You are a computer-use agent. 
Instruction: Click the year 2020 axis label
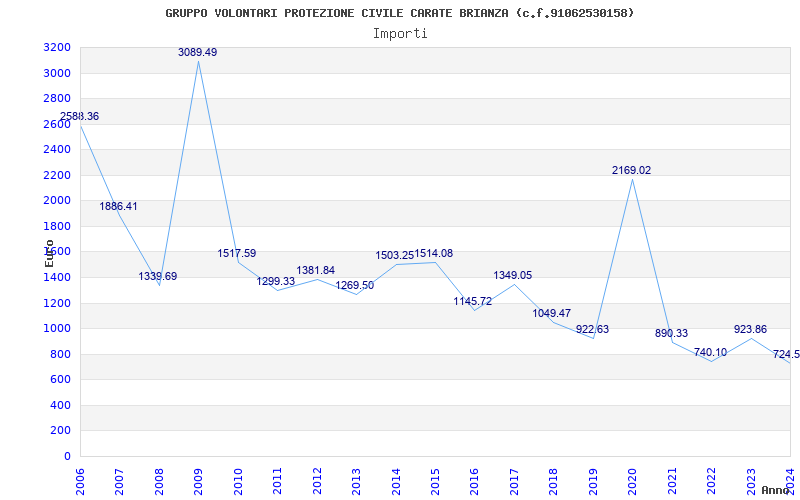point(633,482)
